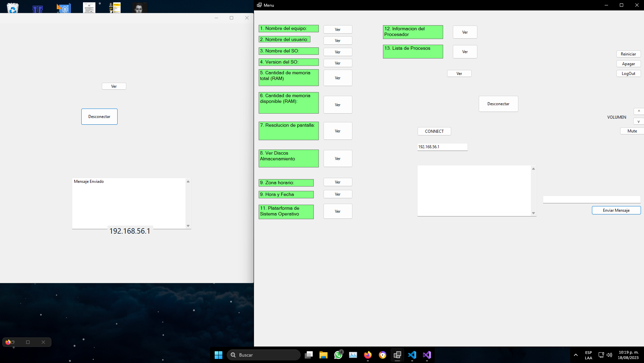Viewport: 644px width, 363px height.
Task: Focus the IP address field 192.168.56.1
Action: 442,147
